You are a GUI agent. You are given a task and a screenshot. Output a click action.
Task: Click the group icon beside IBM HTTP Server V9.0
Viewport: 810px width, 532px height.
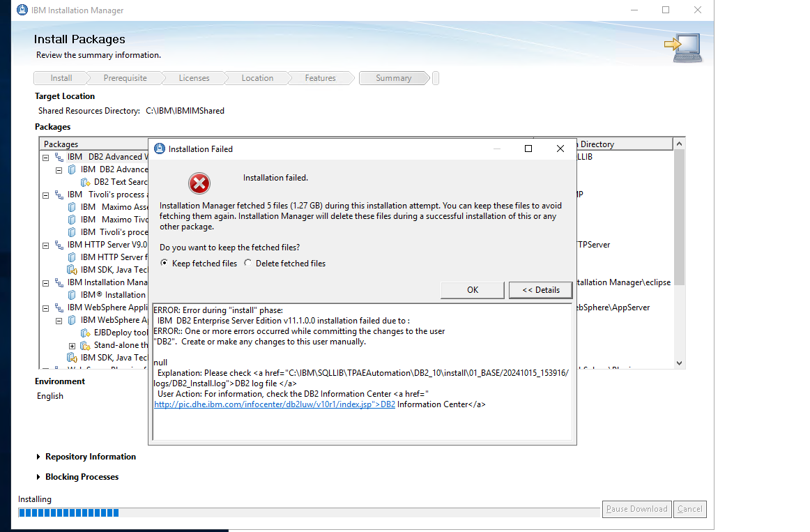coord(59,245)
